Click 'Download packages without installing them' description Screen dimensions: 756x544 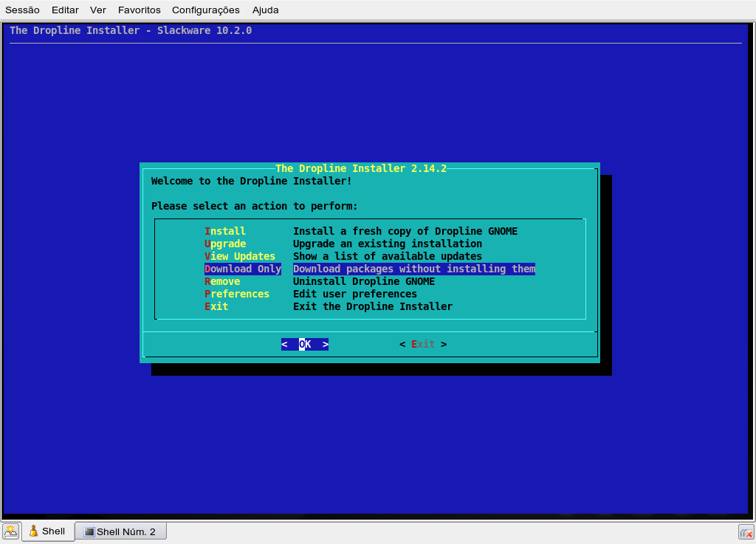[x=414, y=269]
